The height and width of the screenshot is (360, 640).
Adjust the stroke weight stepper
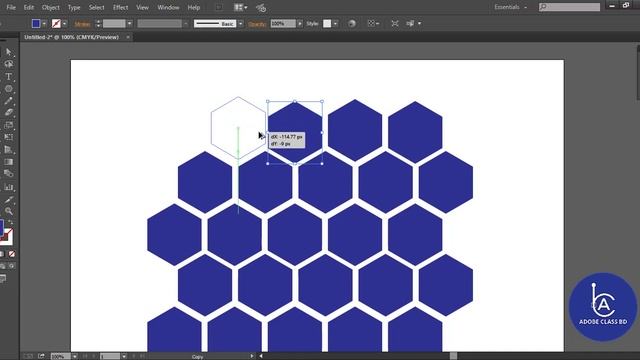click(x=98, y=24)
